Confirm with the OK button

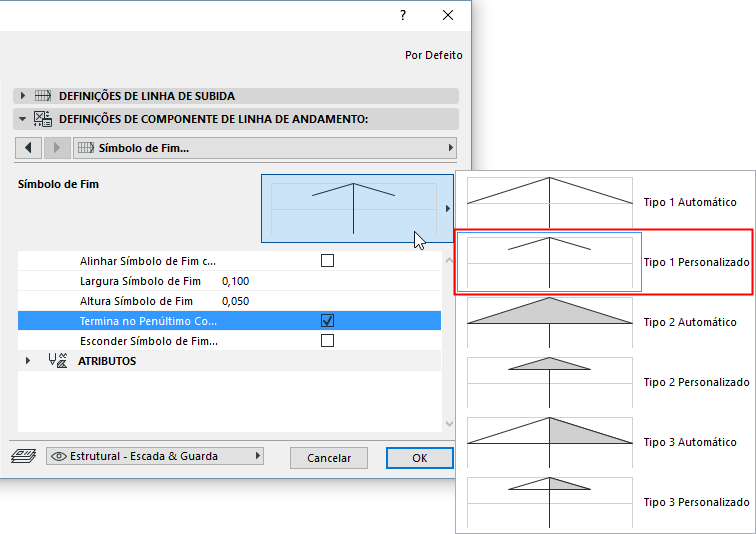(419, 458)
